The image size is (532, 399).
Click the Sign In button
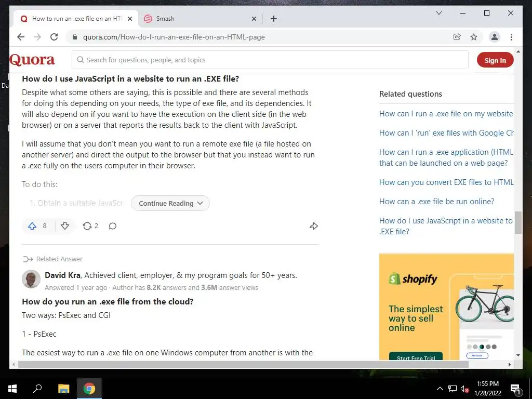pos(495,60)
